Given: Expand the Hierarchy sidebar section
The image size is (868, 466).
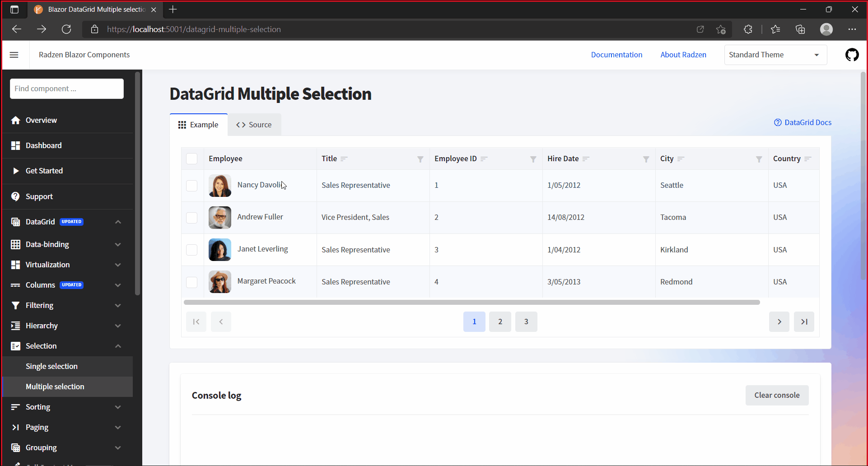Looking at the screenshot, I should (118, 326).
